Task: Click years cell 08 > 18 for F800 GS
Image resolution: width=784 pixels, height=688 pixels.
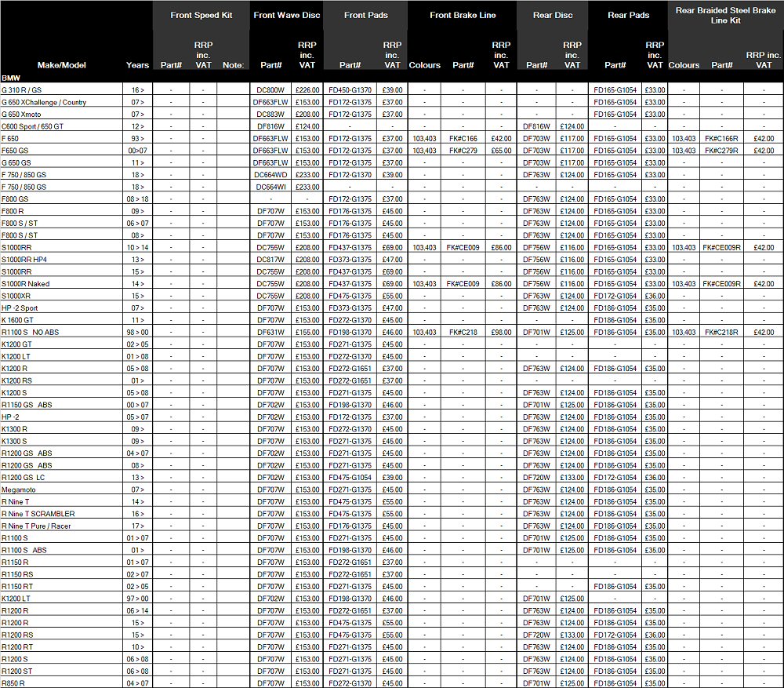Action: tap(137, 199)
